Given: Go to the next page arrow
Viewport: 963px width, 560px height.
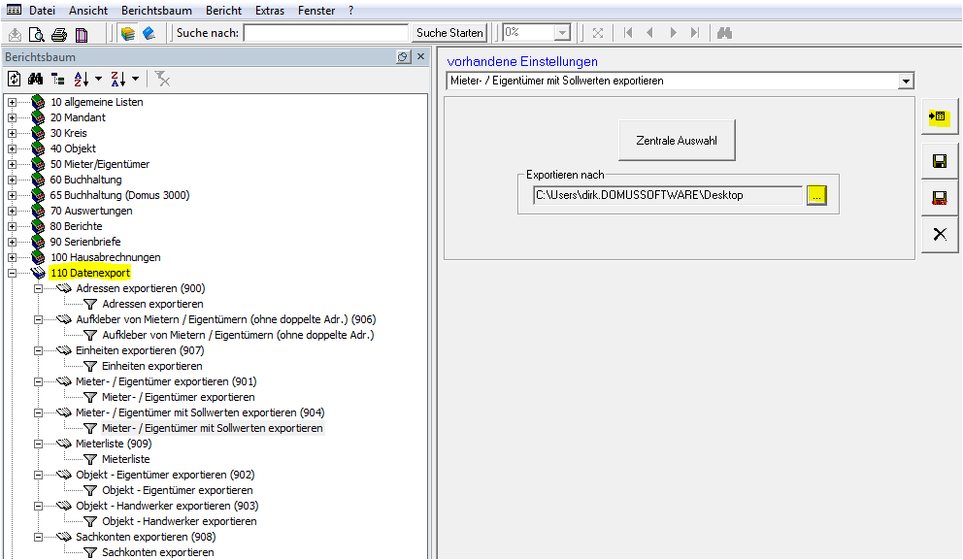Looking at the screenshot, I should tap(673, 33).
